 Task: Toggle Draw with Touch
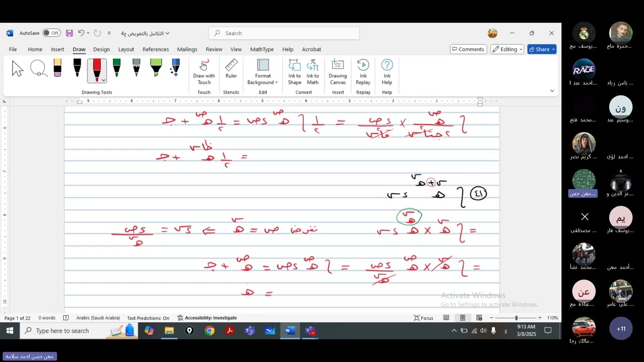(204, 72)
